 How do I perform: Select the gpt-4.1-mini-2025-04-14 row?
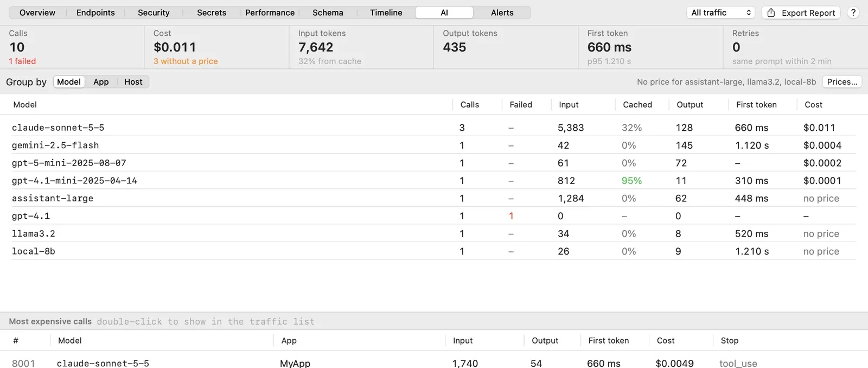434,180
